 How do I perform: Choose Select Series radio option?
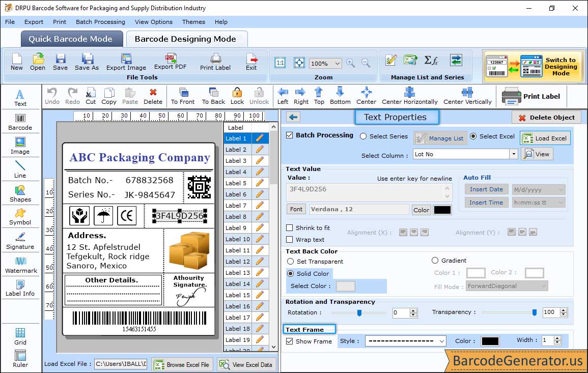click(x=363, y=136)
